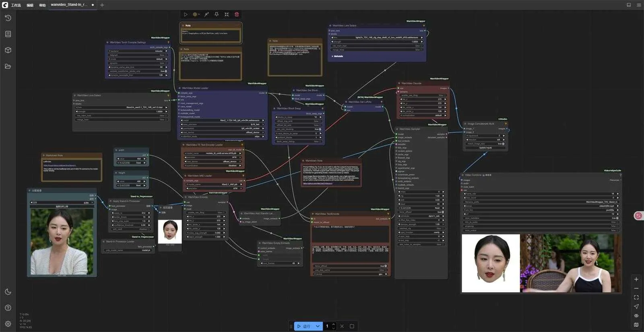Open the queue history sidebar icon

8,18
